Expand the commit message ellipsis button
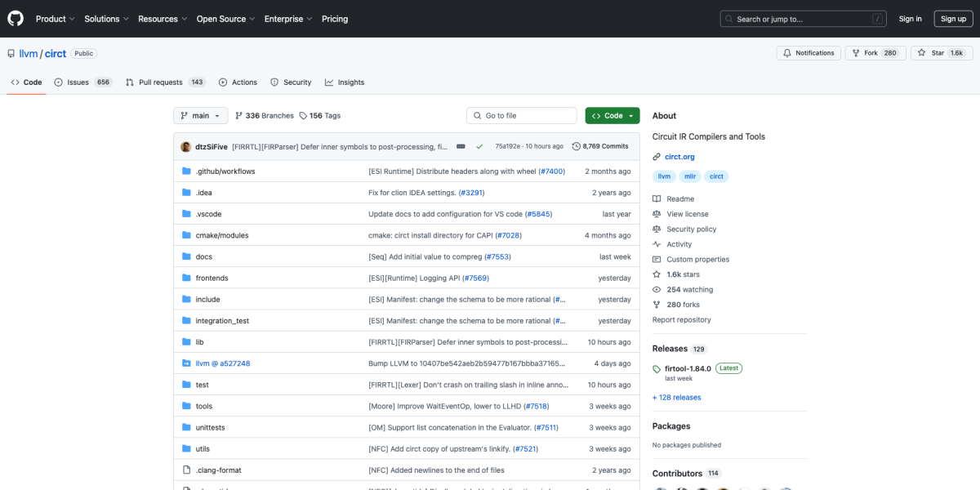 click(461, 146)
